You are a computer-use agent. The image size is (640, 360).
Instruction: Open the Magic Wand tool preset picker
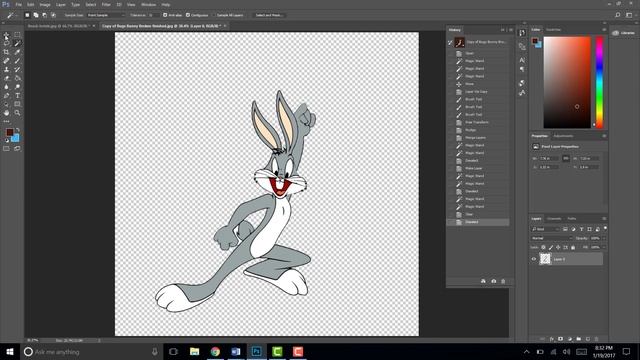(x=11, y=15)
